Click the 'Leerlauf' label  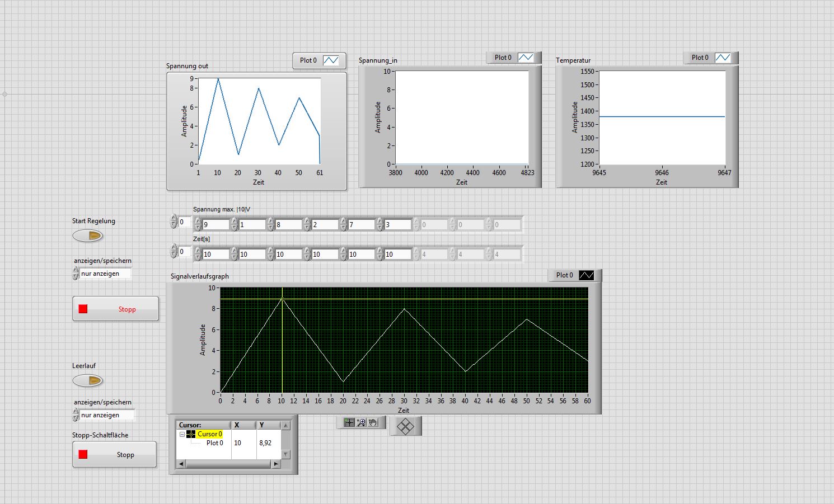(x=84, y=366)
